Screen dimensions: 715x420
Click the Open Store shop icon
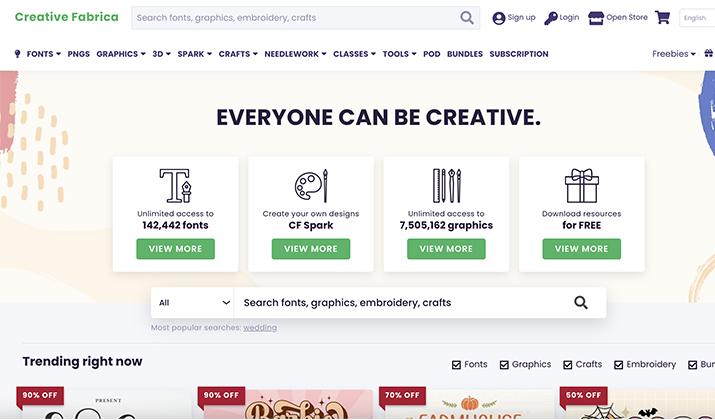point(596,18)
